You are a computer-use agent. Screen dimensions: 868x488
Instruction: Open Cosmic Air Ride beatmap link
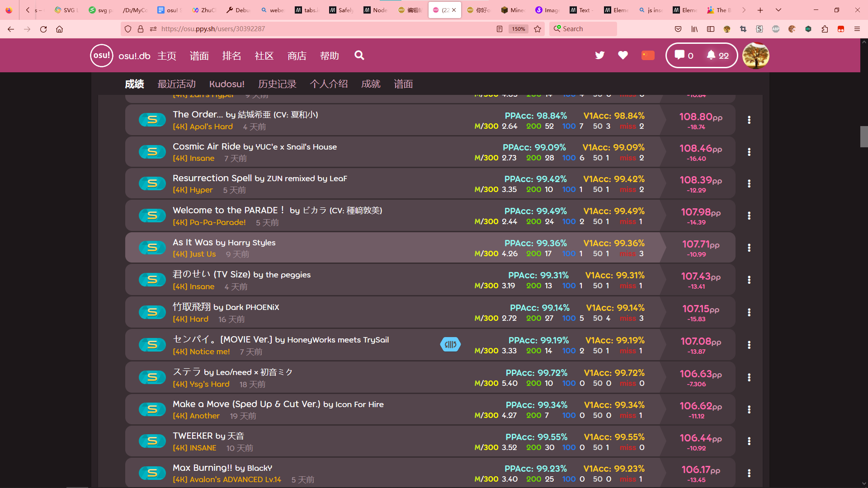coord(255,146)
